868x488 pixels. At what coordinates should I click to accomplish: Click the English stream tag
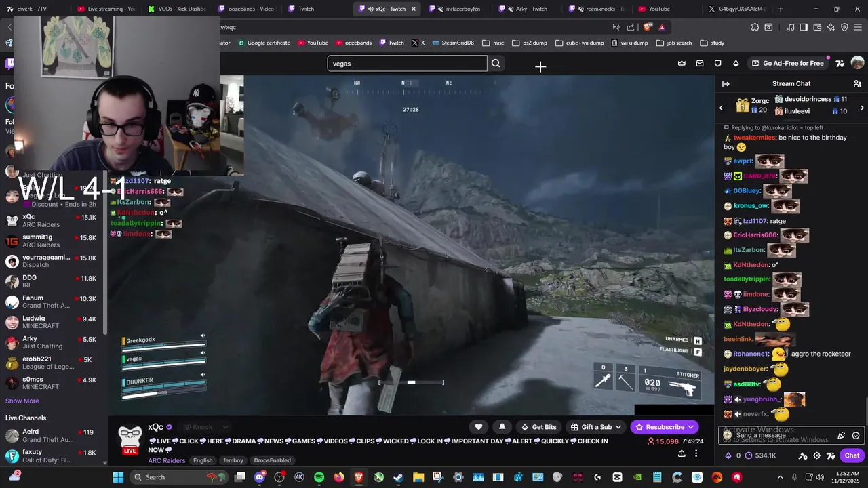coord(203,460)
